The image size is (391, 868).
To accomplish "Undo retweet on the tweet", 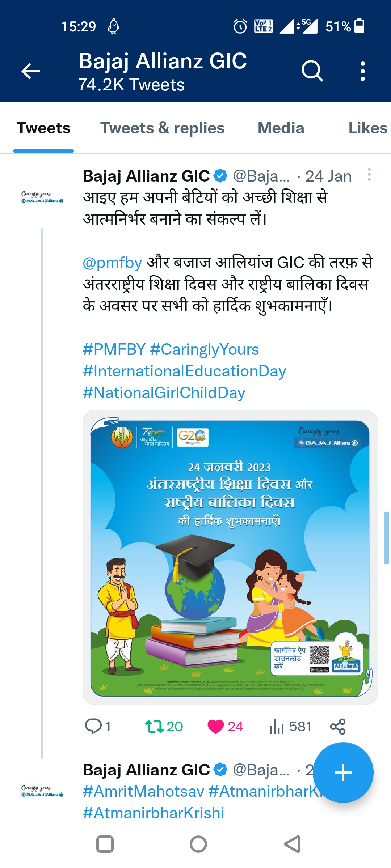I will point(155,727).
